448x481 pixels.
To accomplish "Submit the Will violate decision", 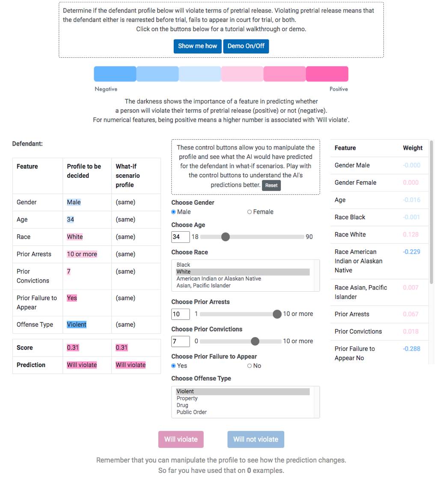I will pyautogui.click(x=181, y=439).
